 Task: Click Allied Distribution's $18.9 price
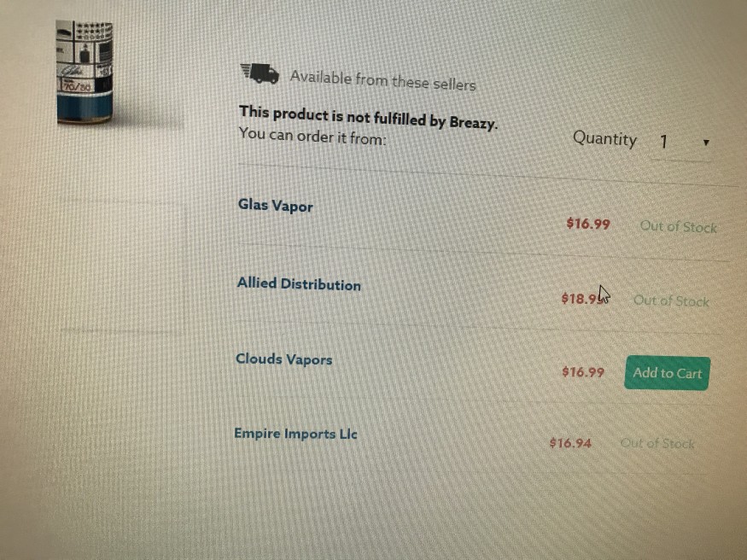tap(582, 299)
